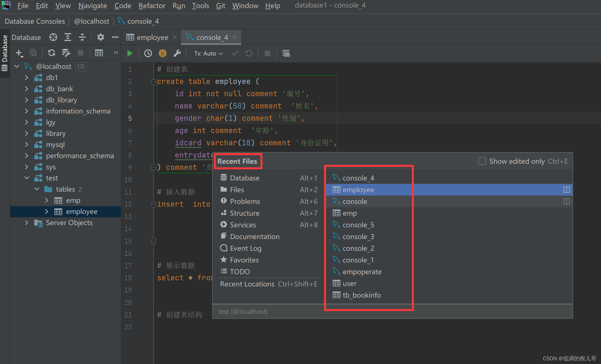Select the emp table in the tree
Viewport: 601px width, 364px height.
(x=73, y=200)
